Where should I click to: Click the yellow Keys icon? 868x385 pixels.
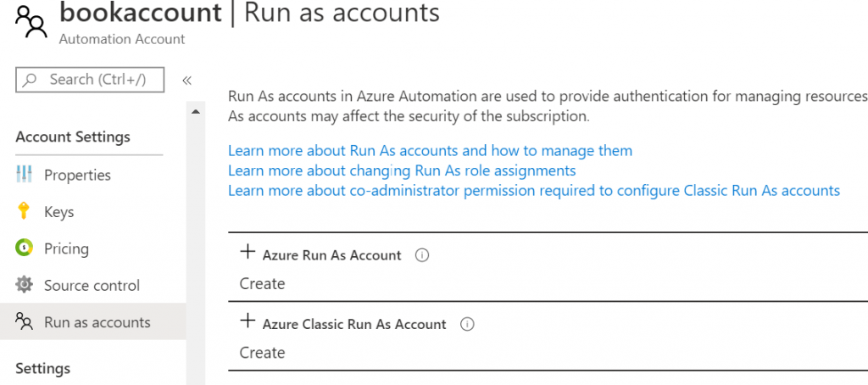pos(24,212)
